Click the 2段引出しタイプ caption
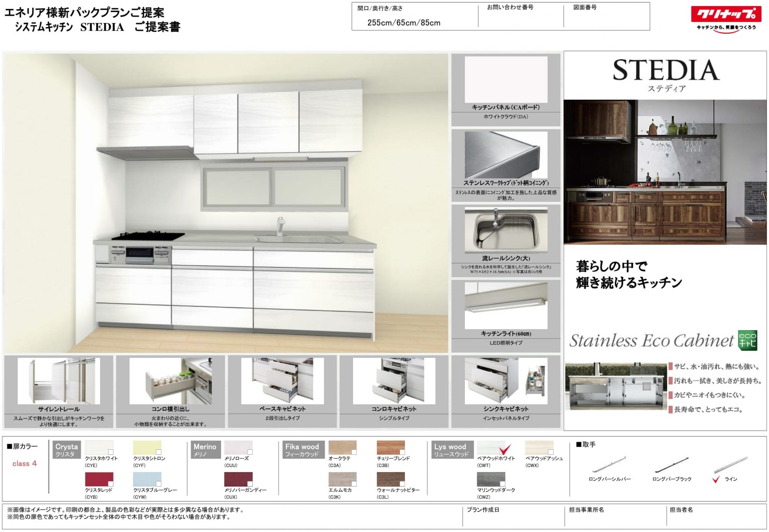 click(282, 418)
